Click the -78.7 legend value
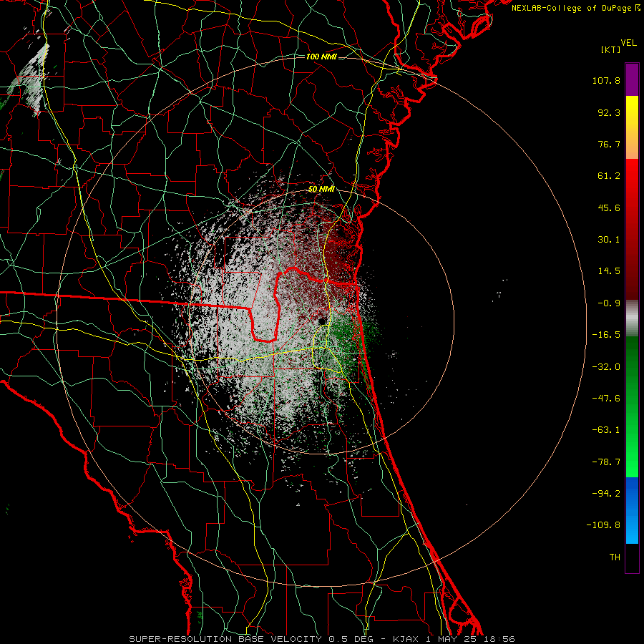Viewport: 644px width, 644px height. pyautogui.click(x=606, y=462)
